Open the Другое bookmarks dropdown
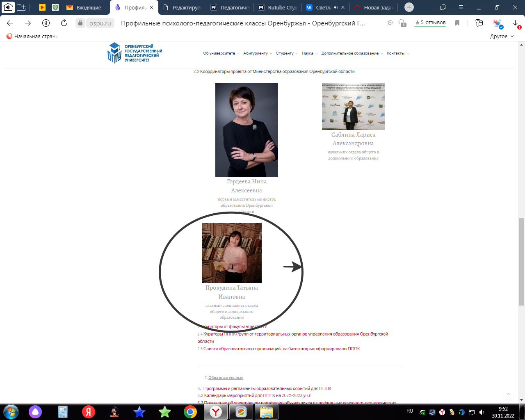Image resolution: width=525 pixels, height=420 pixels. tap(502, 36)
